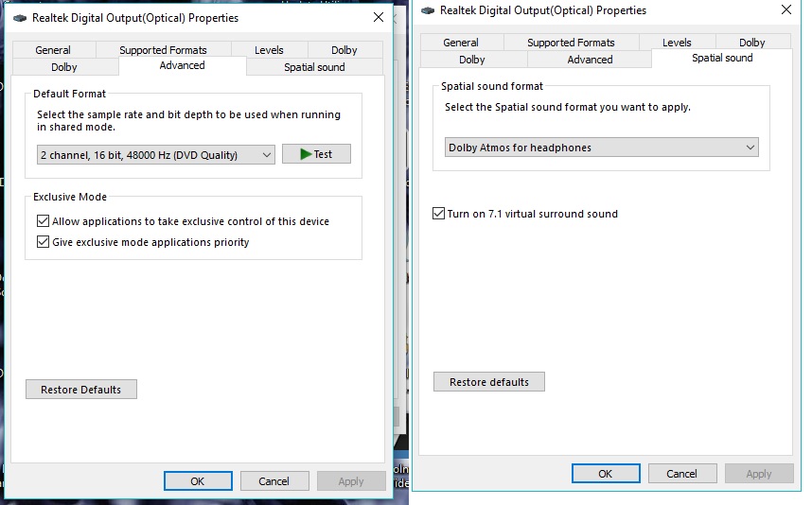812x505 pixels.
Task: Click the 'Select the Spatial sound format' description text
Action: pyautogui.click(x=568, y=107)
